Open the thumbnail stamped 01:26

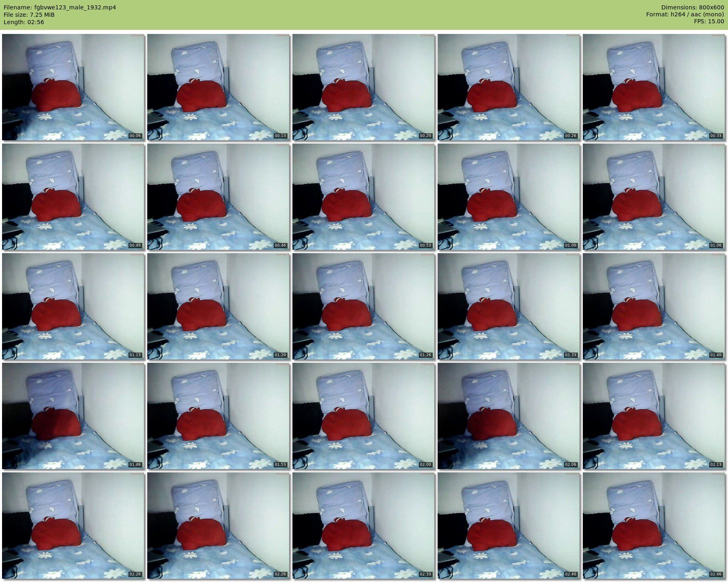[x=364, y=306]
